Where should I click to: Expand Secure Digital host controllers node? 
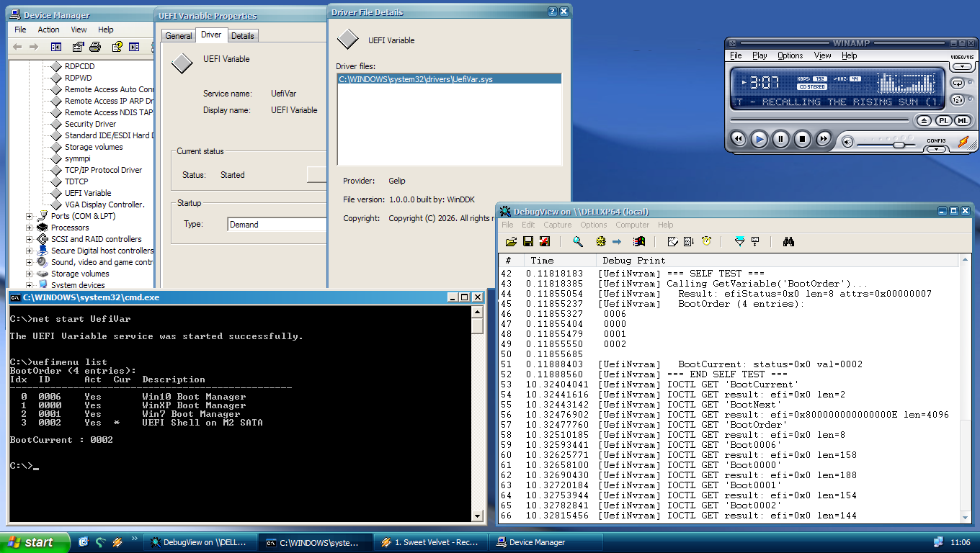coord(30,251)
